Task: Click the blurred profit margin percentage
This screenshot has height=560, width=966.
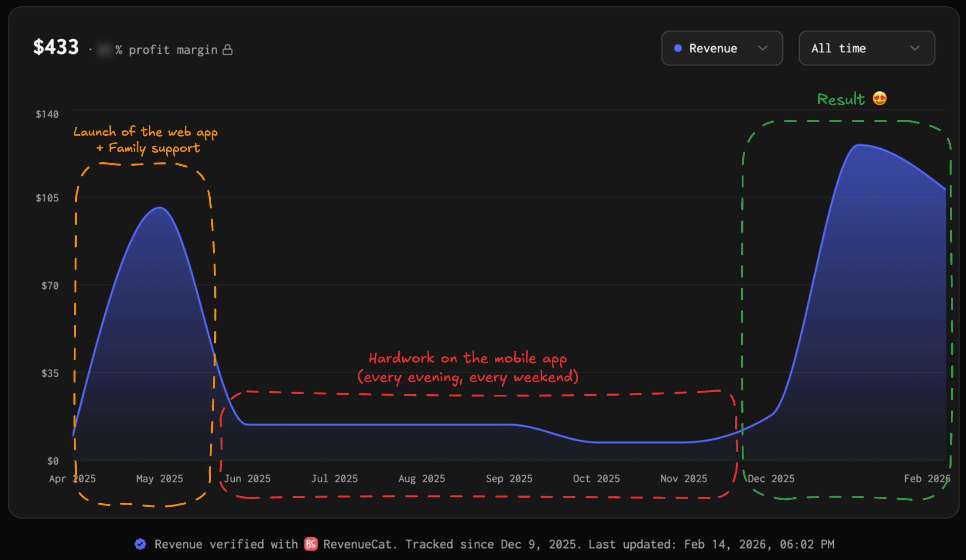Action: pyautogui.click(x=104, y=50)
